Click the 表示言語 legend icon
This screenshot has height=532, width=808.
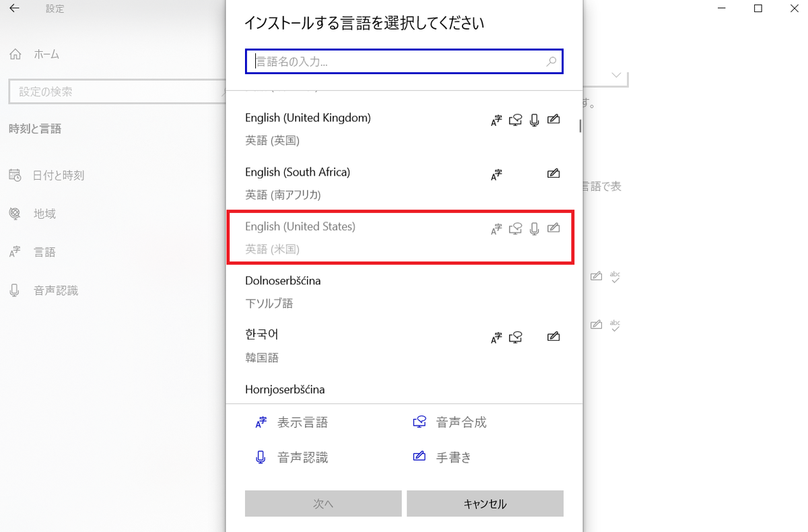[261, 423]
